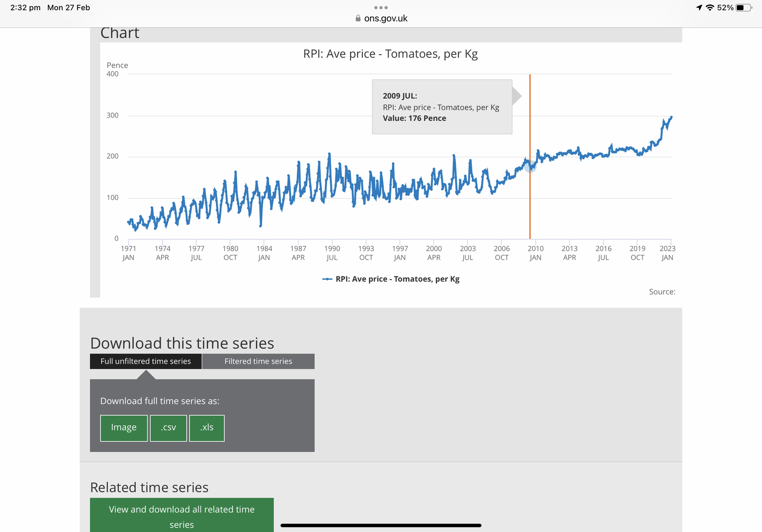The height and width of the screenshot is (532, 762).
Task: Tap the location arrow status icon
Action: tap(699, 8)
